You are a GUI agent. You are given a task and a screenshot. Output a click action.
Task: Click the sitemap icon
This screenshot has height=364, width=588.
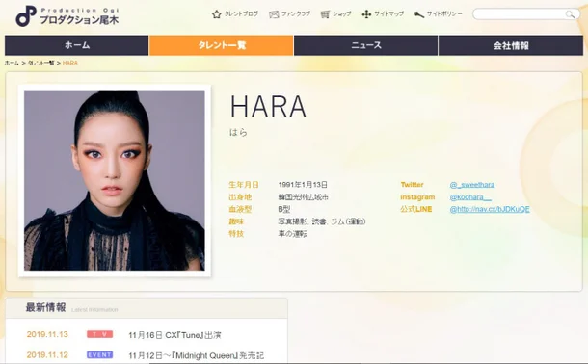click(366, 14)
